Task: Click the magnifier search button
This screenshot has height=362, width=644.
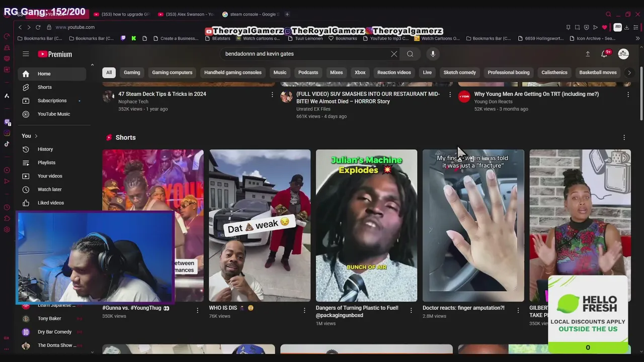Action: [410, 54]
